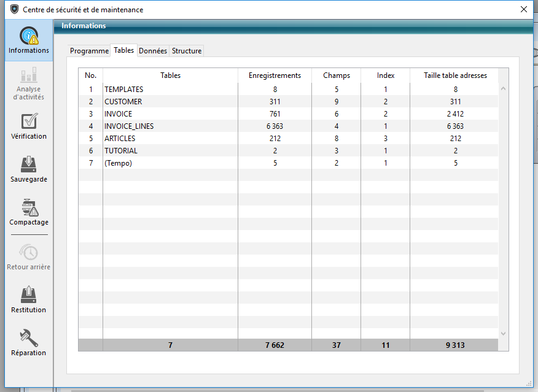Click the Champs column header
This screenshot has height=392, width=538.
[x=336, y=75]
